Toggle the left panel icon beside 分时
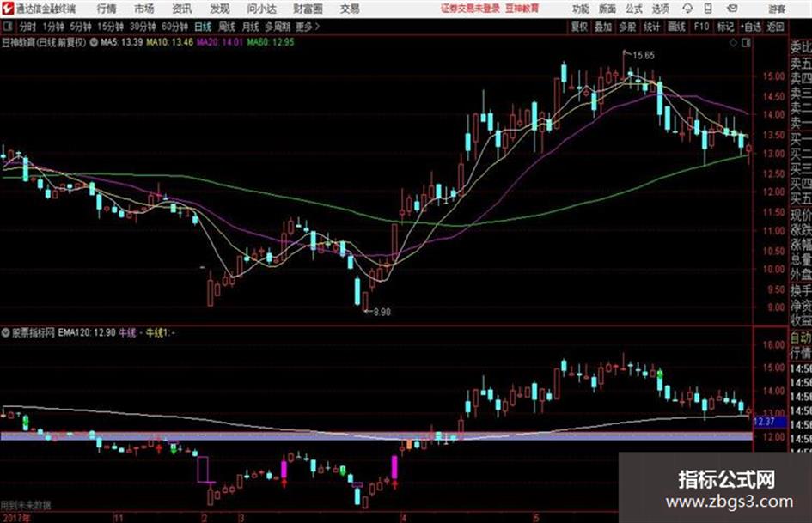Viewport: 812px width, 523px height. coord(7,27)
